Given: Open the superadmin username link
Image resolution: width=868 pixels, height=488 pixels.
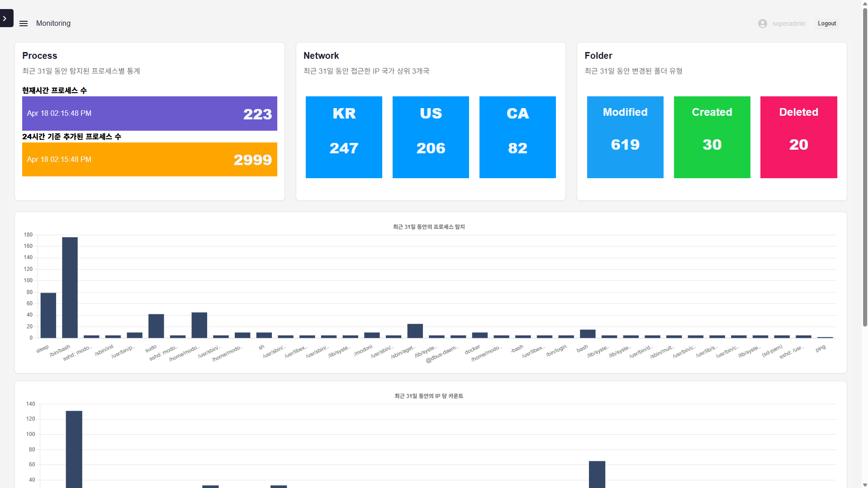Looking at the screenshot, I should [x=788, y=24].
